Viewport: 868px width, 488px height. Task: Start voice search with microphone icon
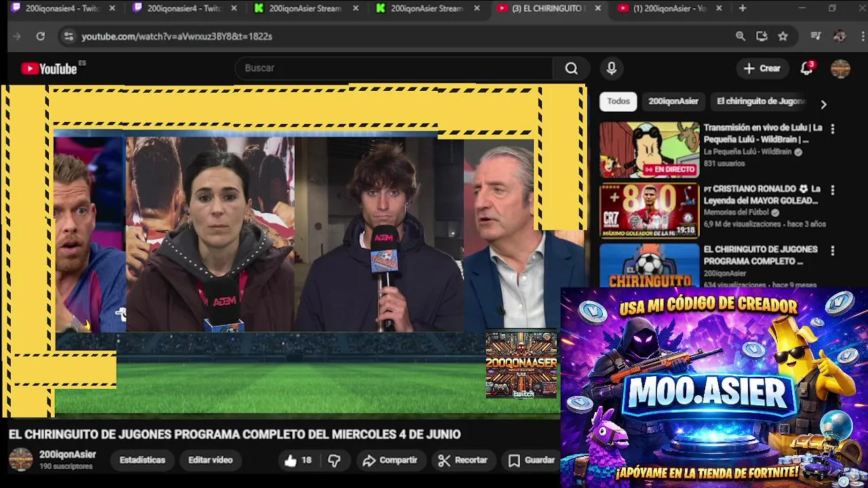pos(612,68)
